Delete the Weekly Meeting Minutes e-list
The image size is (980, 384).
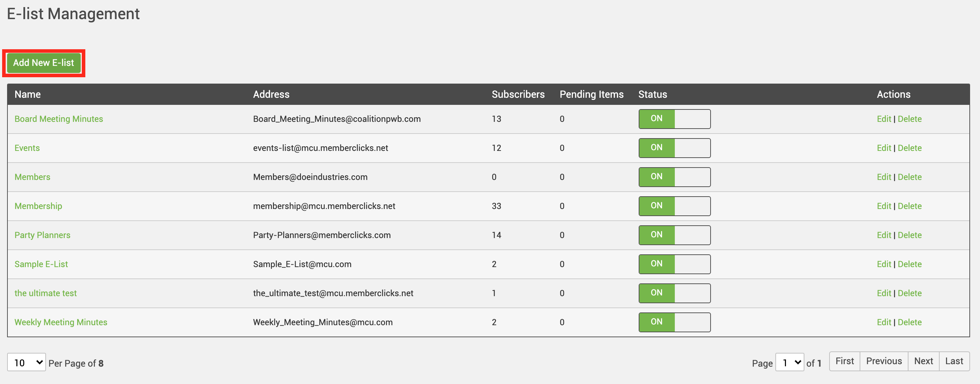click(910, 322)
